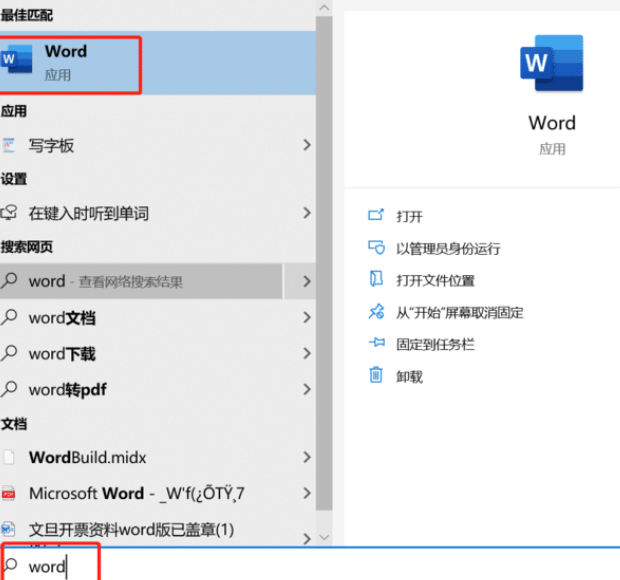The height and width of the screenshot is (580, 620).
Task: Expand the 在键入时听到单词 chevron
Action: tap(307, 213)
